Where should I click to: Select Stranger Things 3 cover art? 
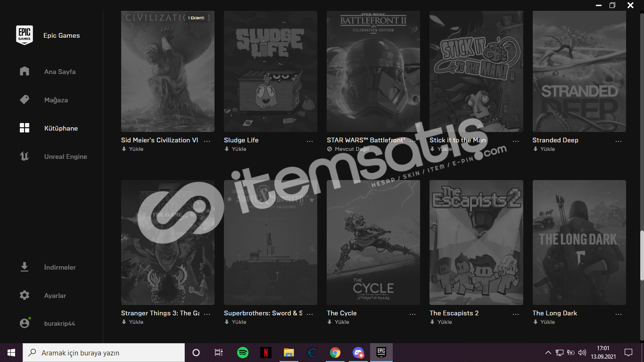pyautogui.click(x=168, y=242)
